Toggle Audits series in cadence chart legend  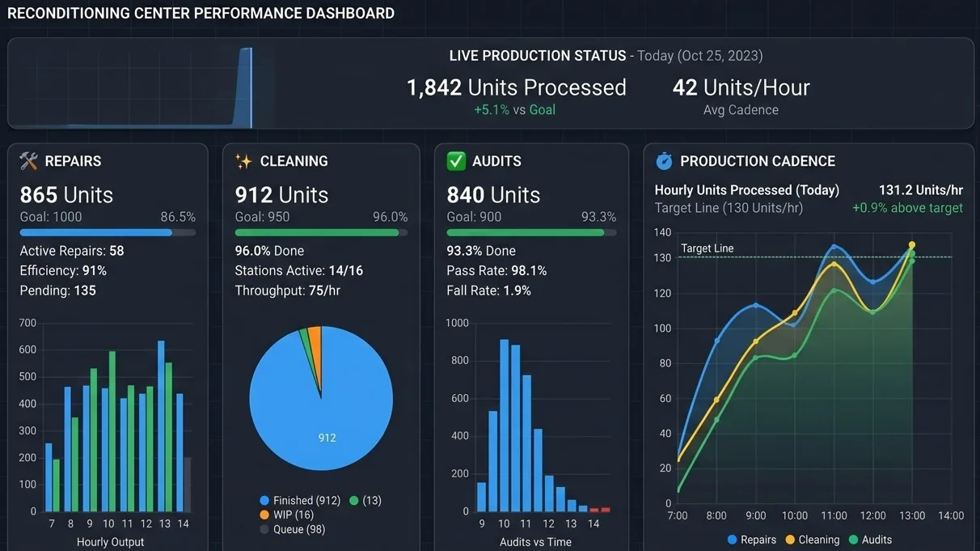click(870, 540)
